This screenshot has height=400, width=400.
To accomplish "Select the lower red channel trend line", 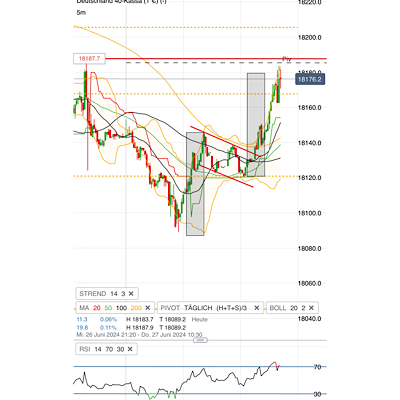I will pos(226,176).
